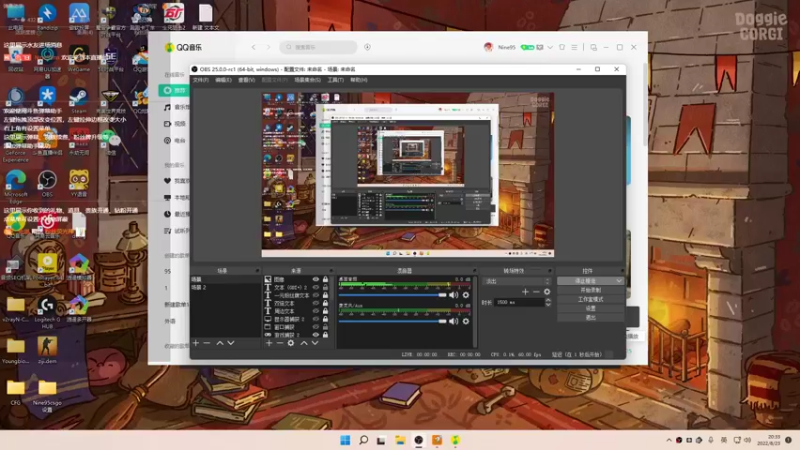Add a new scene in OBS Scenes panel
The width and height of the screenshot is (800, 450).
[x=196, y=343]
